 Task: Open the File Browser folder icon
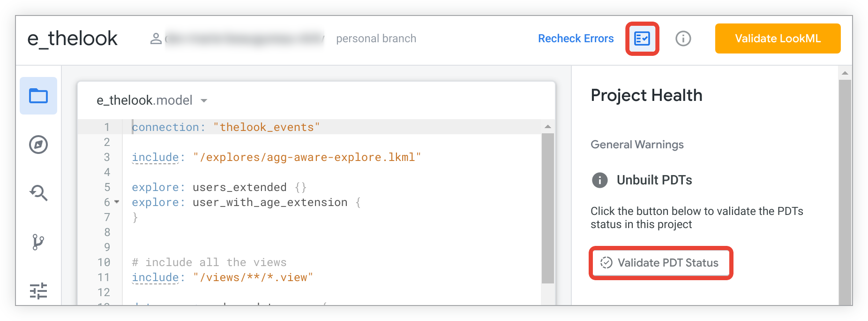pyautogui.click(x=38, y=96)
